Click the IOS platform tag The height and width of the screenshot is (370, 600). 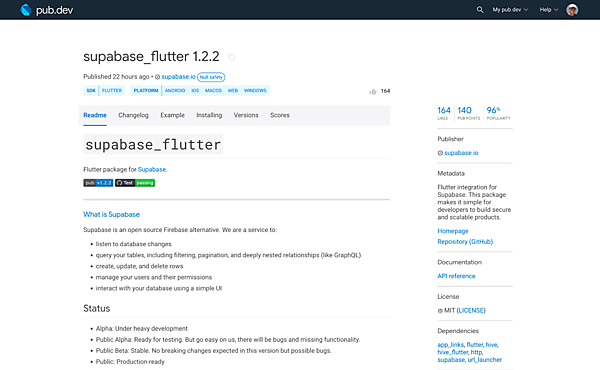click(195, 91)
